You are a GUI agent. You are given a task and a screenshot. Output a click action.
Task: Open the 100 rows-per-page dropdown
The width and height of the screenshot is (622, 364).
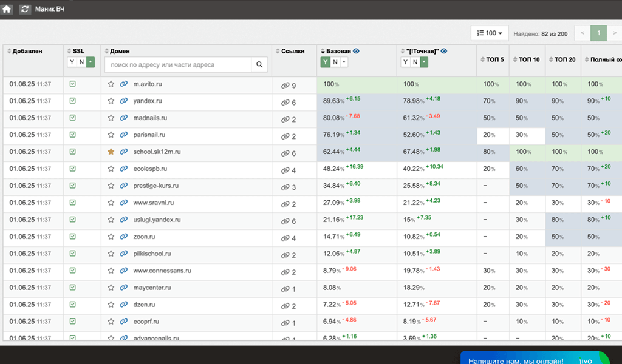click(490, 33)
